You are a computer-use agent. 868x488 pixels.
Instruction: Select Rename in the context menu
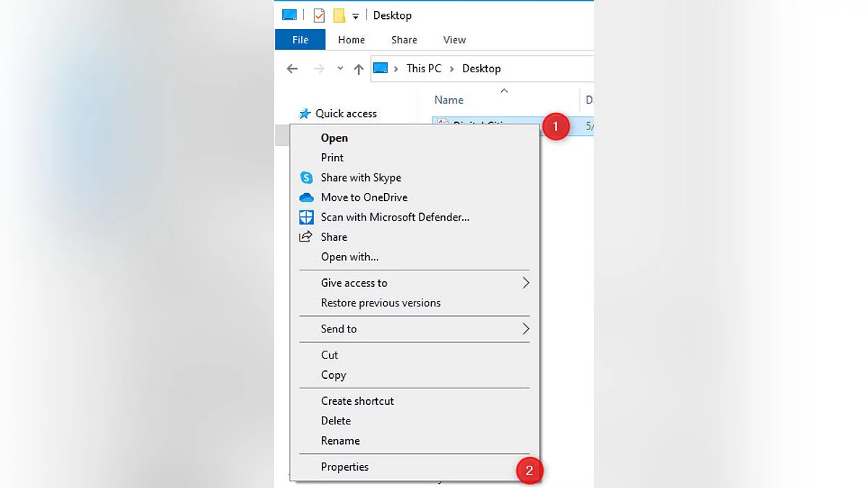click(x=340, y=440)
